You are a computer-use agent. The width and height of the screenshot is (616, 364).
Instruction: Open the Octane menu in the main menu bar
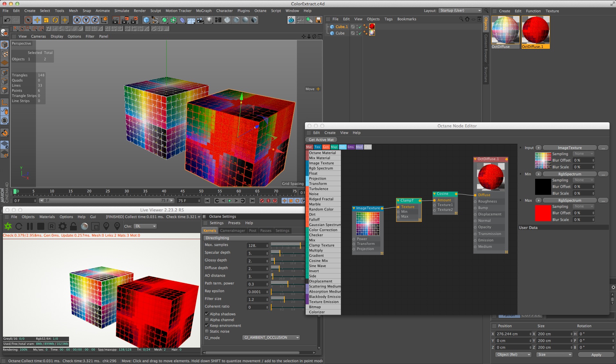[260, 11]
